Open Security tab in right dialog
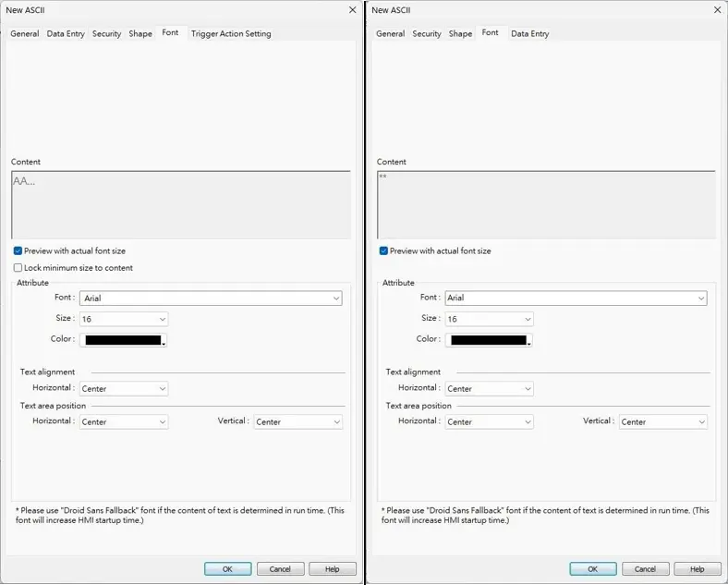The width and height of the screenshot is (728, 585). pyautogui.click(x=426, y=34)
